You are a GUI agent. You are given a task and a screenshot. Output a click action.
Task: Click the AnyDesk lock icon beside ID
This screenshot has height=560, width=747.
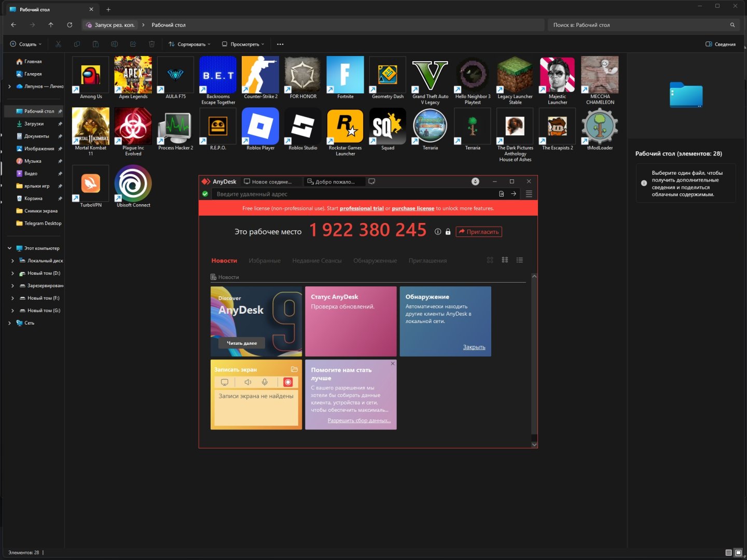pyautogui.click(x=448, y=232)
